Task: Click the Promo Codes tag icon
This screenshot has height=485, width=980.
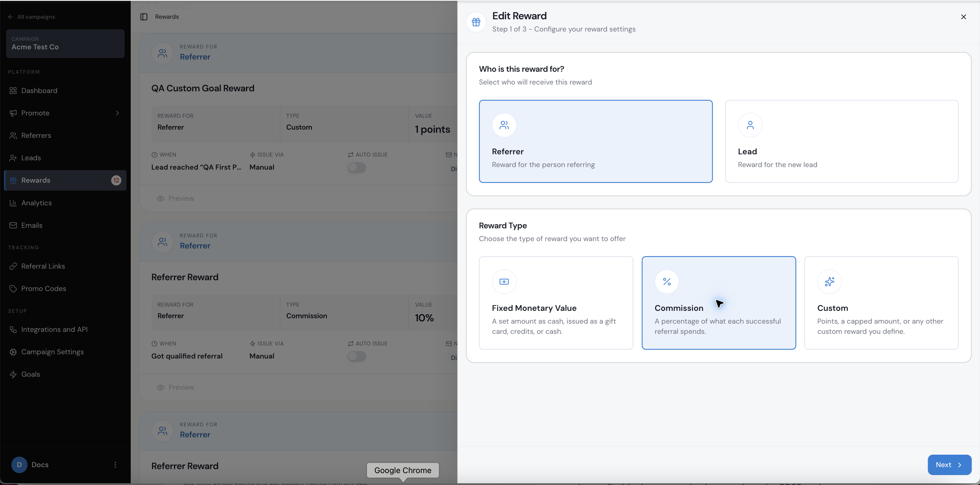Action: [13, 289]
